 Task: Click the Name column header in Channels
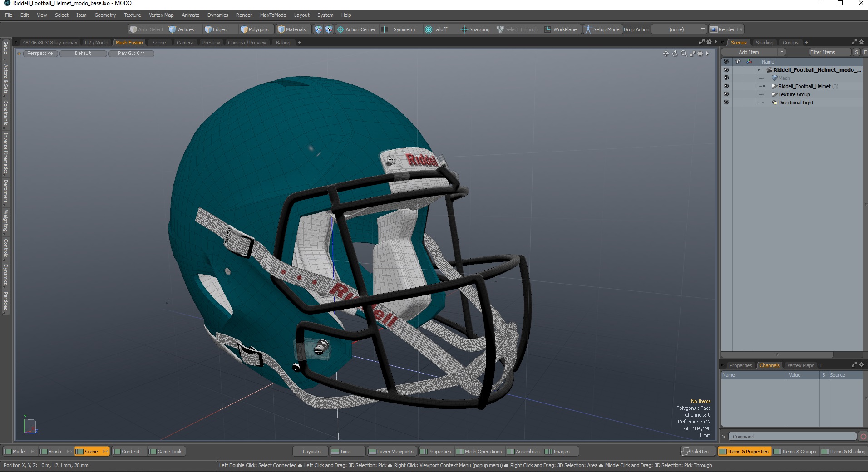[754, 375]
